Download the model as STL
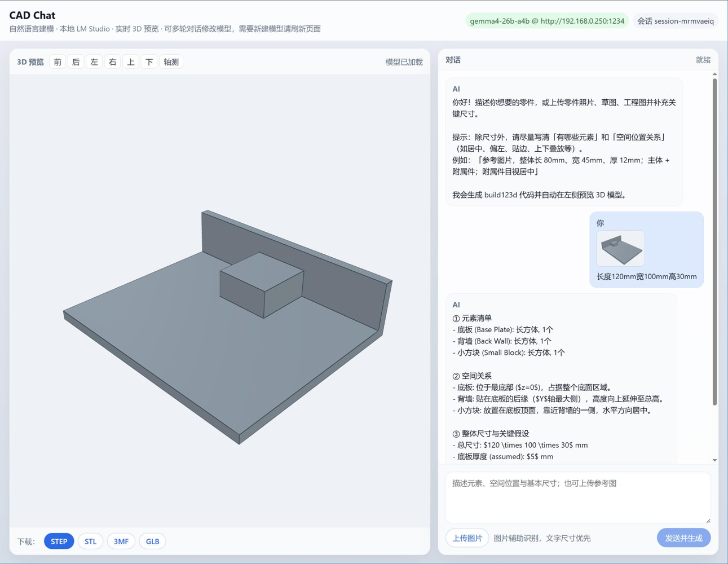Screen dimensions: 728x564 tap(91, 541)
